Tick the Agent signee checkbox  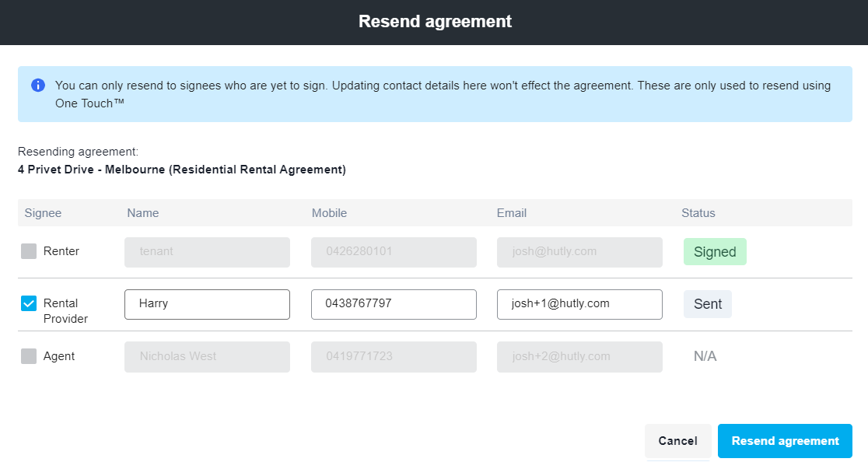coord(29,356)
